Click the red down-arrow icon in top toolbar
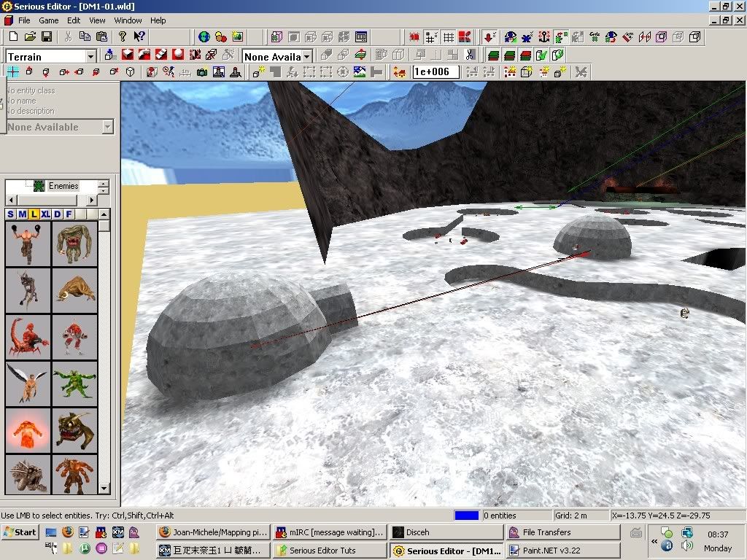 pos(489,36)
